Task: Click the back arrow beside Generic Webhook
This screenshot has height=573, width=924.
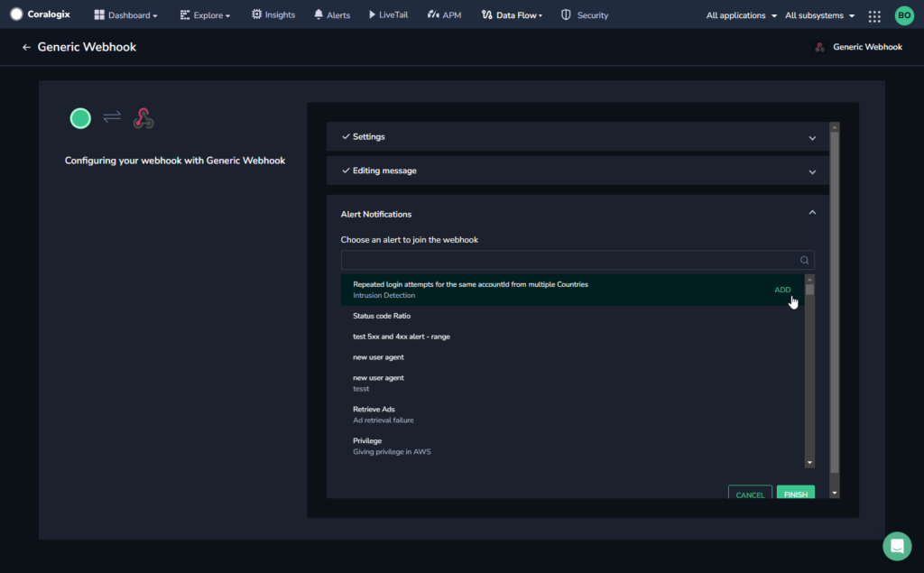Action: [26, 47]
